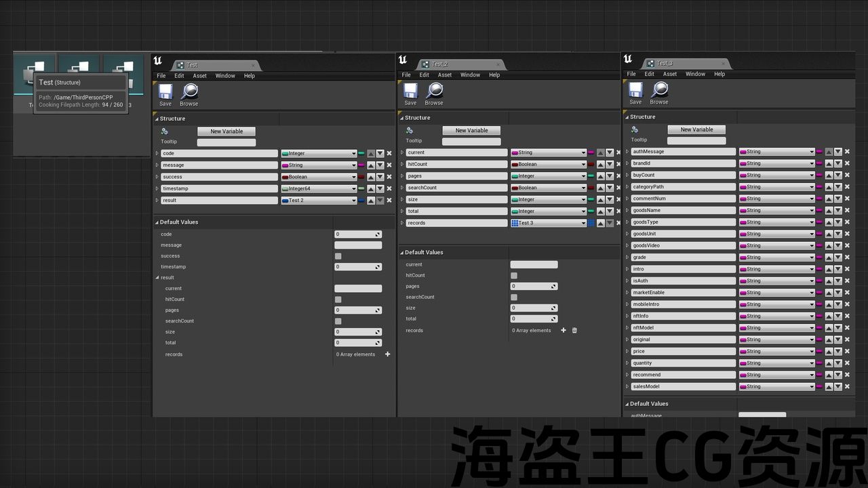This screenshot has width=868, height=488.
Task: Open the type dropdown for authMessage variable
Action: pyautogui.click(x=776, y=152)
